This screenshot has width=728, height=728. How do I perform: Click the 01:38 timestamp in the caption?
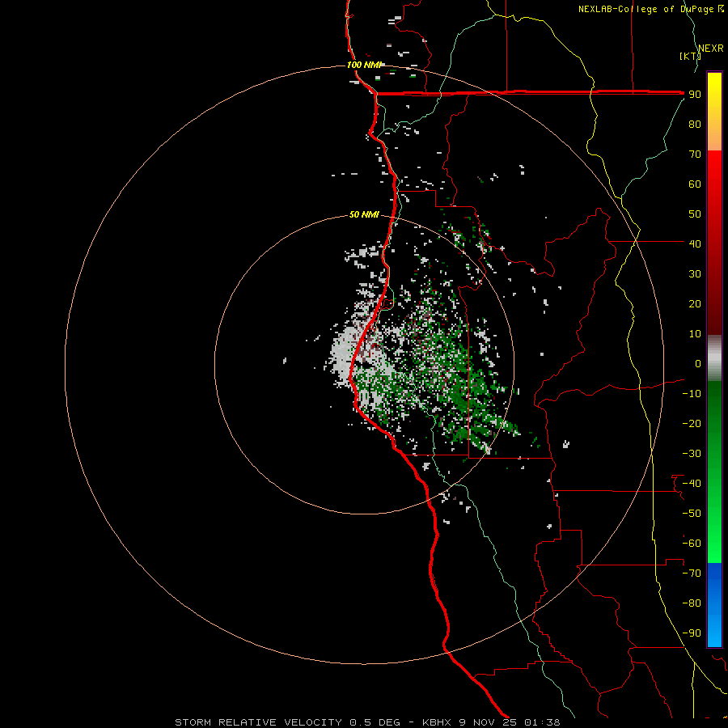pyautogui.click(x=542, y=722)
